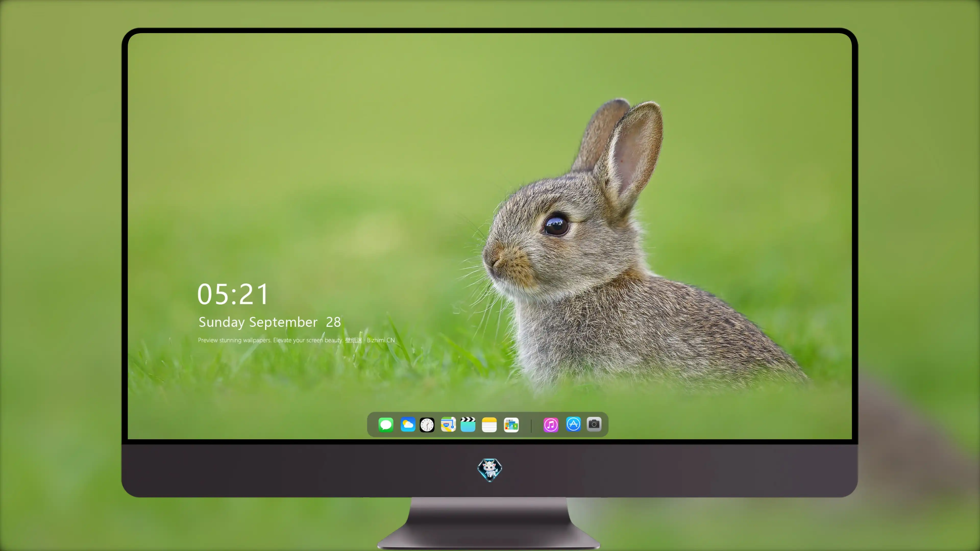Click the dragon logo on the monitor chin
Viewport: 980px width, 551px height.
[x=490, y=470]
